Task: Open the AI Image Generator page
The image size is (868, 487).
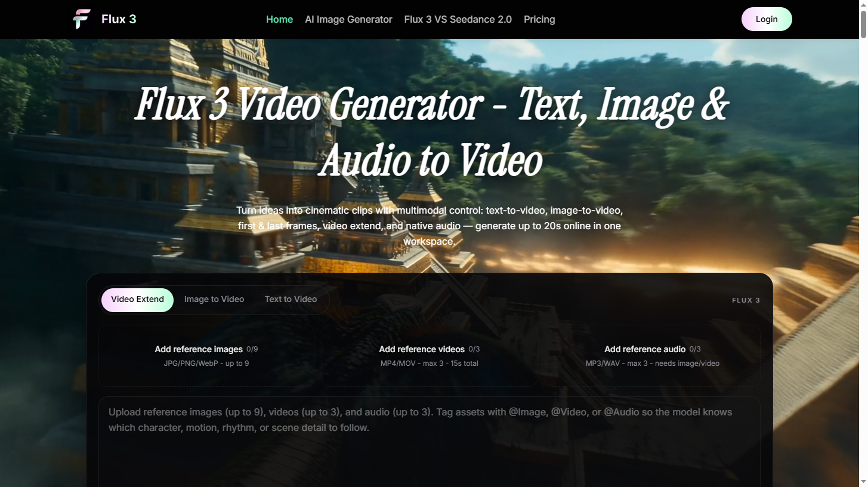Action: point(348,19)
